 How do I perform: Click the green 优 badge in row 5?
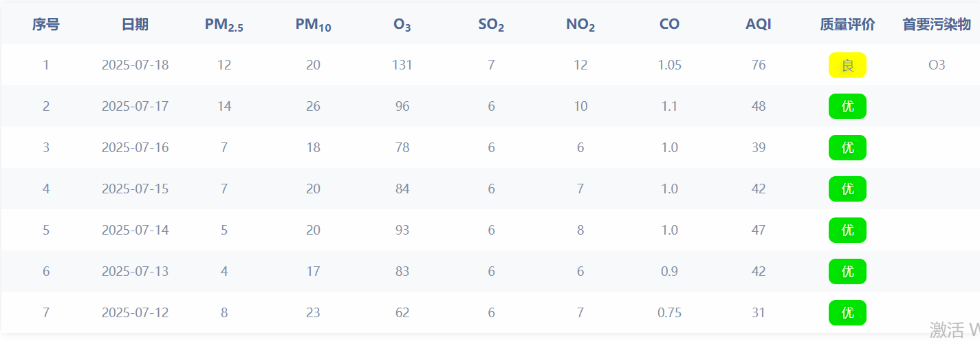(847, 231)
